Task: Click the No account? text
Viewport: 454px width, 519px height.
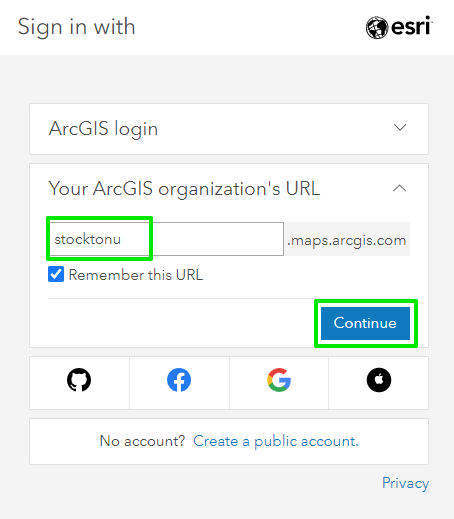Action: 142,441
